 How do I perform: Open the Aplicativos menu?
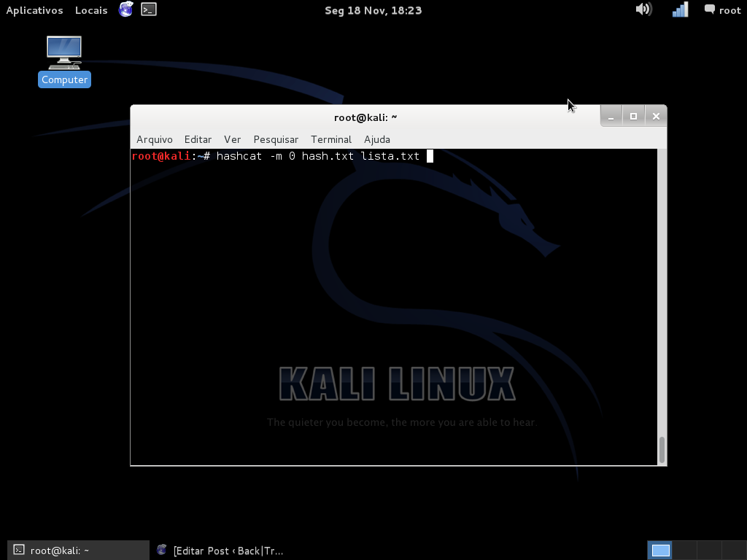pyautogui.click(x=34, y=10)
